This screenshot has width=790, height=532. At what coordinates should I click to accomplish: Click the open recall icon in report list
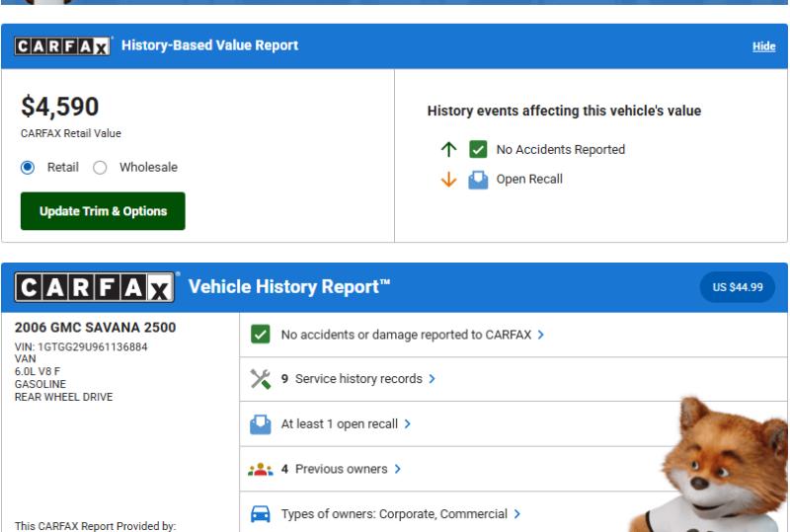click(x=261, y=424)
